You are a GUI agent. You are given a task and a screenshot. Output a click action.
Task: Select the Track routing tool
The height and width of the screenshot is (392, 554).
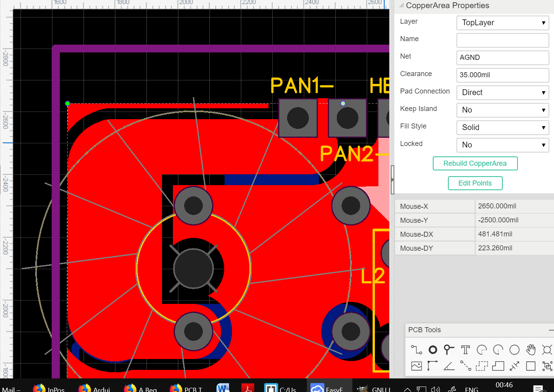(x=416, y=350)
